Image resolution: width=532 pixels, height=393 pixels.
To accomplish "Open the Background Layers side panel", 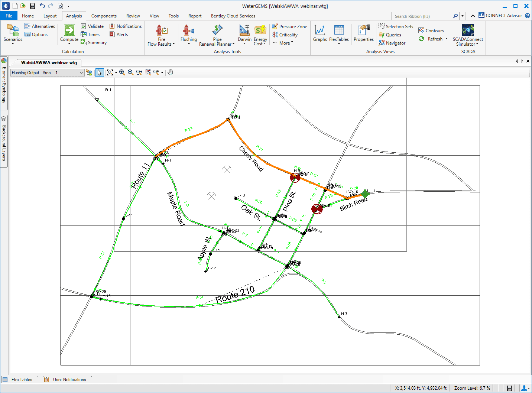I will coord(4,141).
